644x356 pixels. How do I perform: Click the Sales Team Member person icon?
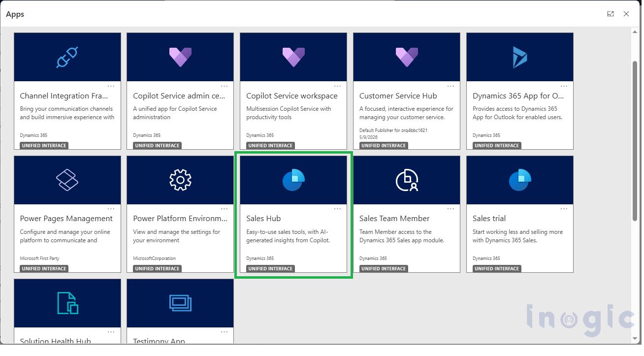(407, 180)
